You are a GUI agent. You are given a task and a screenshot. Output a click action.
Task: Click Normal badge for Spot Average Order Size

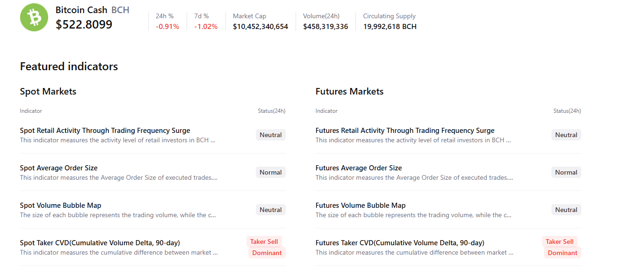coord(270,172)
